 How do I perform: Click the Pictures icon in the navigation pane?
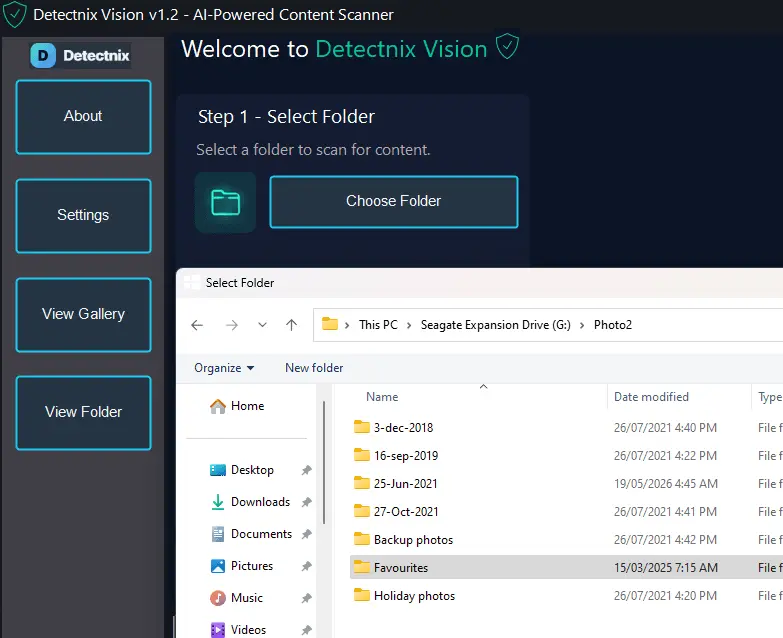218,566
